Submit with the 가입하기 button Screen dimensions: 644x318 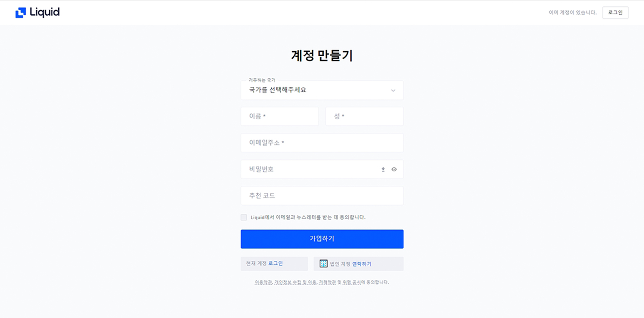(x=322, y=239)
